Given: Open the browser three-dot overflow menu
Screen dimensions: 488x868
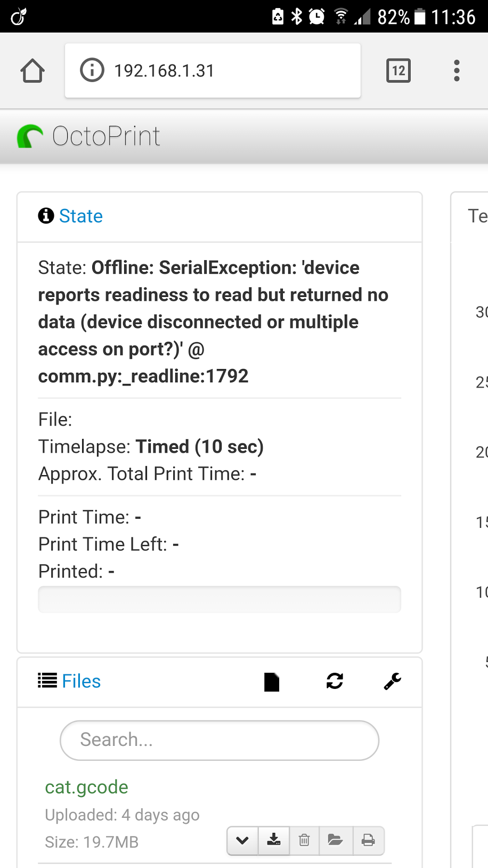Looking at the screenshot, I should coord(457,70).
